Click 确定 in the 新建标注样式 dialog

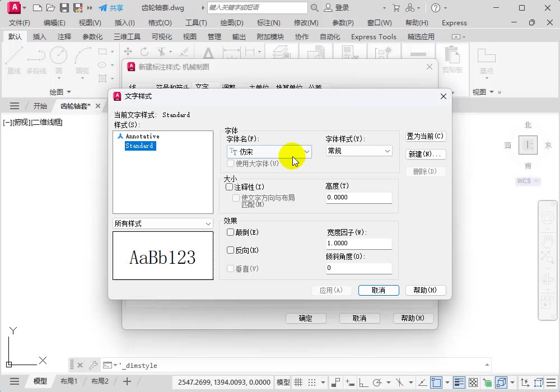306,318
